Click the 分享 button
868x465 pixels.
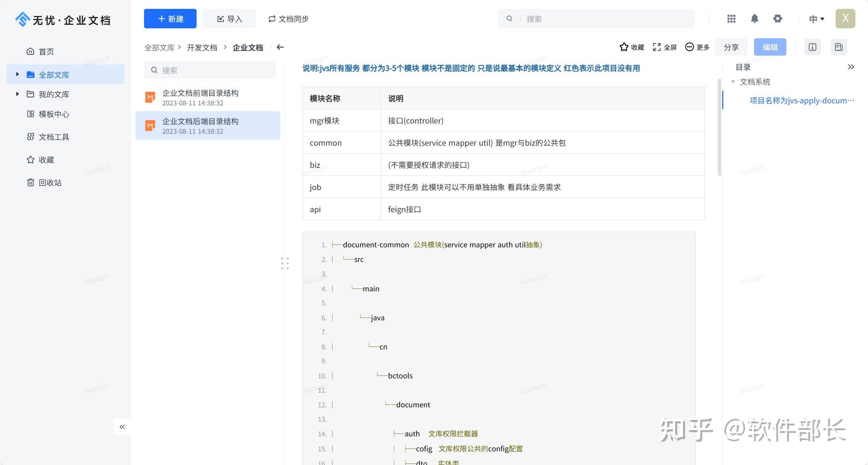[731, 47]
